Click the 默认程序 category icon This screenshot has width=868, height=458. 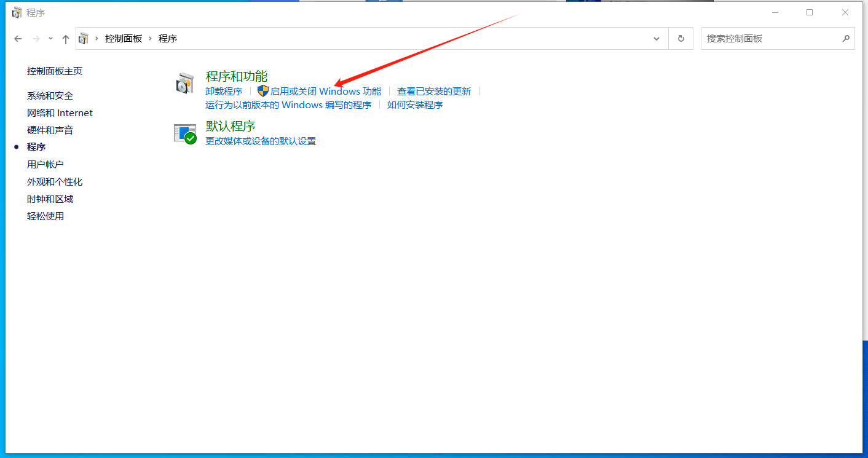point(185,133)
